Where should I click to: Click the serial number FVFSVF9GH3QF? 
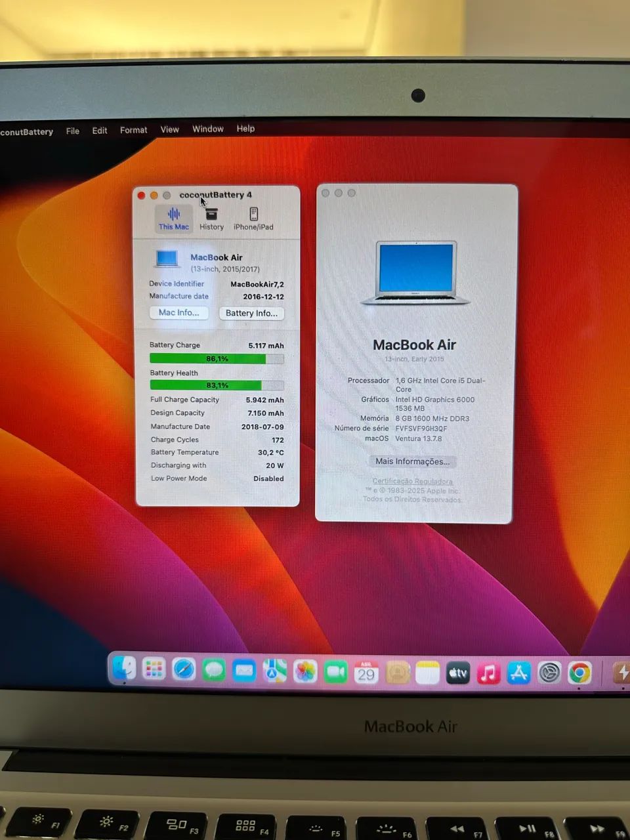[421, 429]
